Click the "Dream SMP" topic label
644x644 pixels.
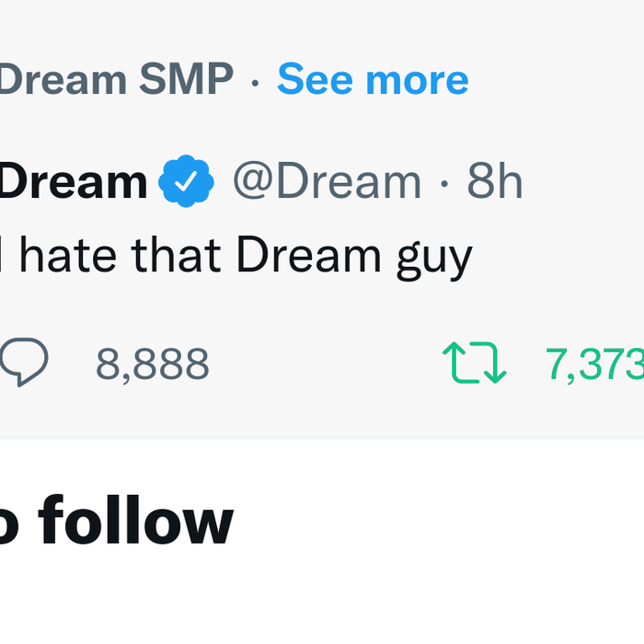pyautogui.click(x=115, y=80)
